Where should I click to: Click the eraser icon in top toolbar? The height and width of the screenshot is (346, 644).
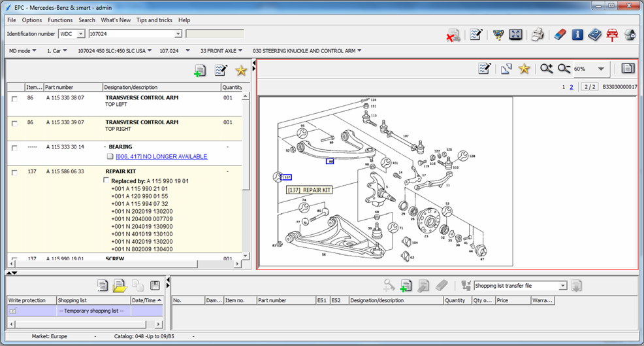point(560,35)
